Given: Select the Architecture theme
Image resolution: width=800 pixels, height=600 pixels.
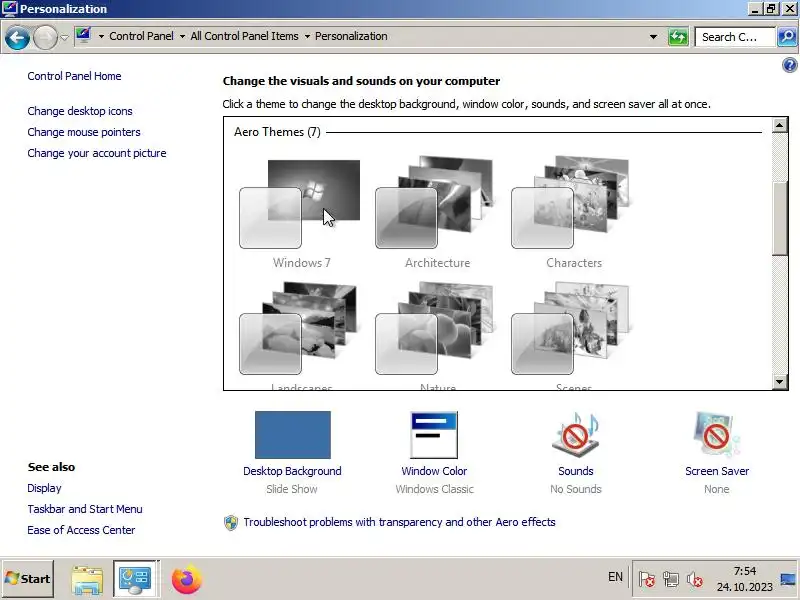Looking at the screenshot, I should [437, 213].
